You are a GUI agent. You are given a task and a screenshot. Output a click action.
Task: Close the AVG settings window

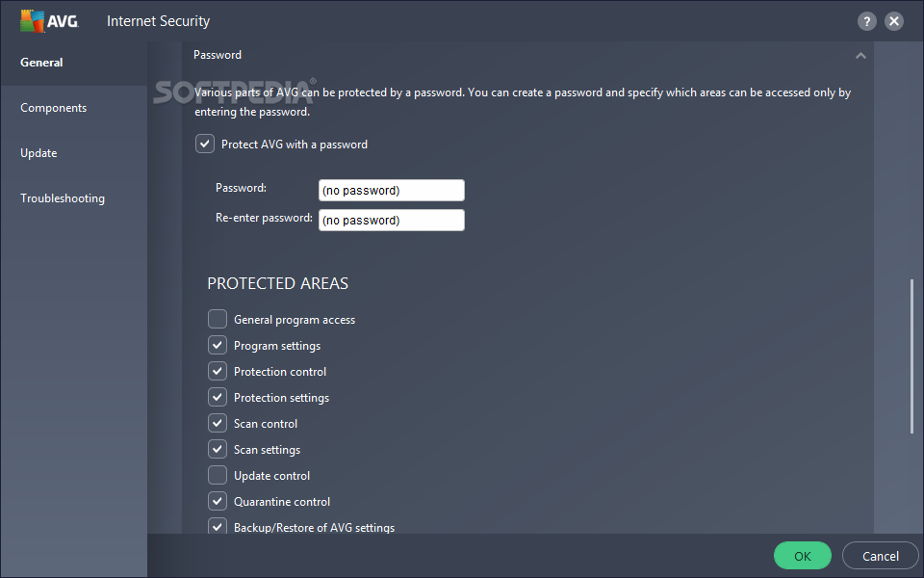coord(894,22)
